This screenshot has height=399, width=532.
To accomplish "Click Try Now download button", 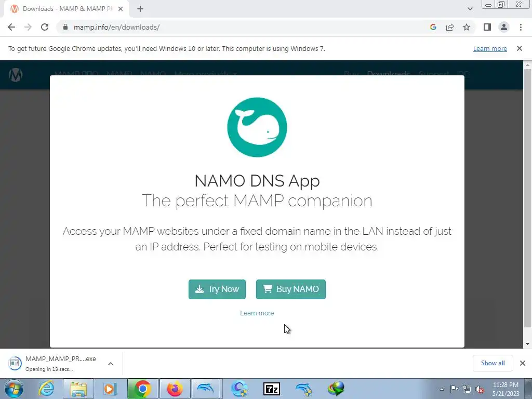I will tap(217, 289).
